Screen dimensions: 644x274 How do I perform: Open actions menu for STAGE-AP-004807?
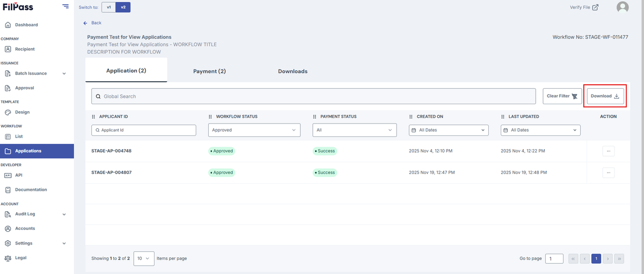(x=608, y=172)
